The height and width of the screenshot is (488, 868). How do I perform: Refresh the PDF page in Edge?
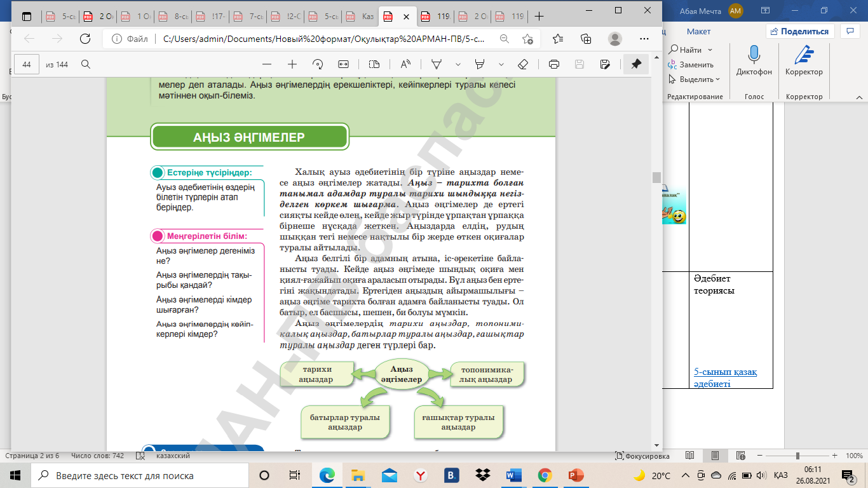pos(85,39)
